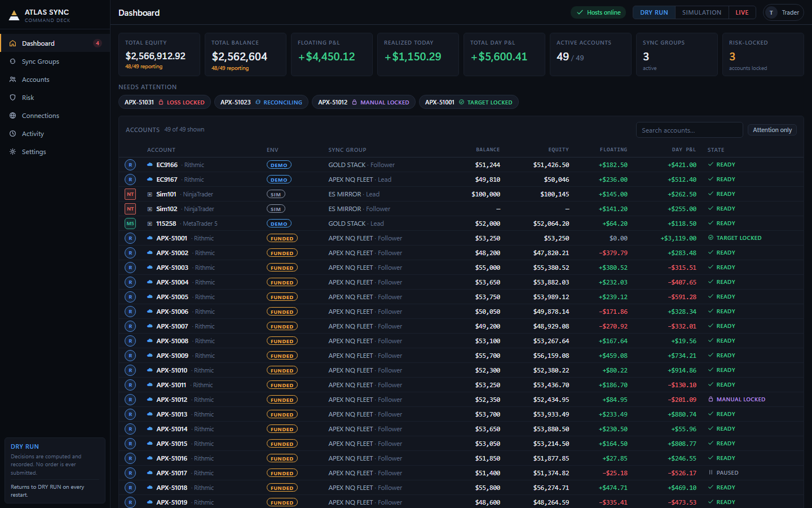Viewport: 812px width, 508px height.
Task: Switch mode to DRY RUN
Action: coord(654,12)
